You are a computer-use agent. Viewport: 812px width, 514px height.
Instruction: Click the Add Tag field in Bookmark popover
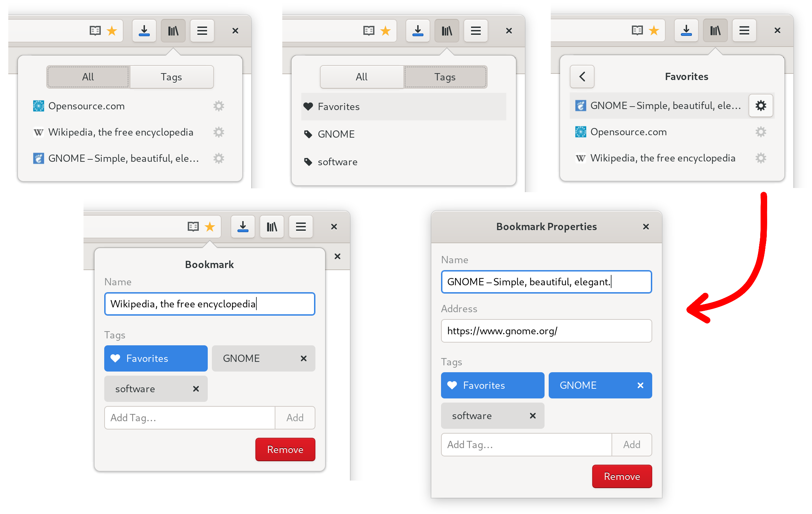[x=189, y=418]
